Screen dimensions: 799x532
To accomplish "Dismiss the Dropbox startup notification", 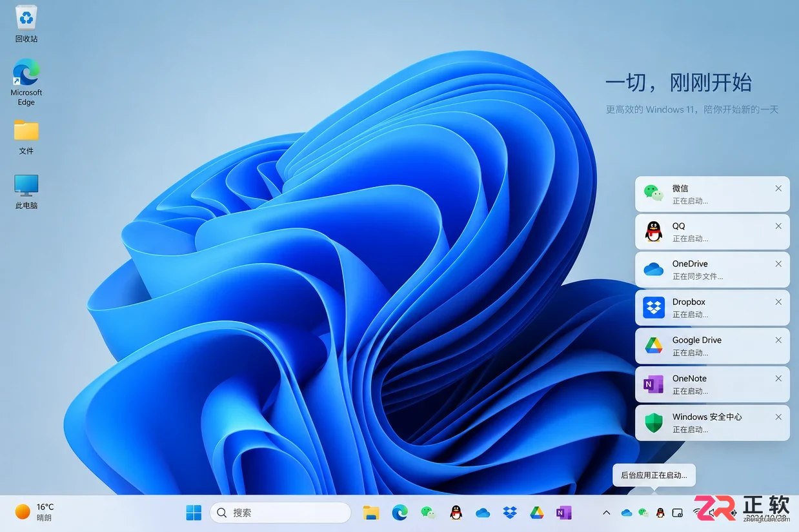I will point(778,302).
